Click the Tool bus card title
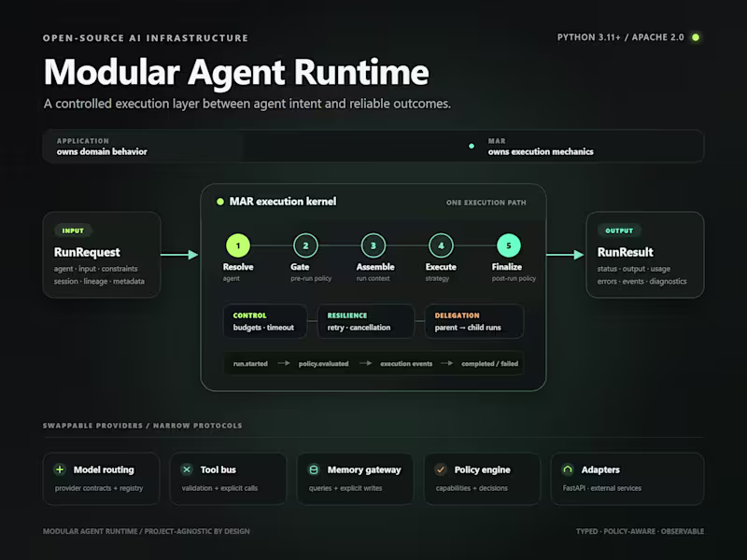The image size is (747, 560). (218, 469)
